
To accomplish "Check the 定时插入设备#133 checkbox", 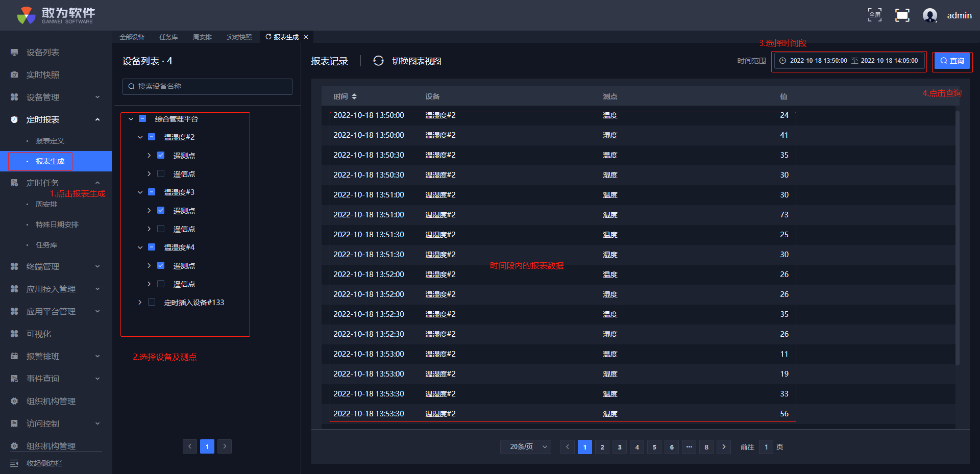I will tap(152, 303).
